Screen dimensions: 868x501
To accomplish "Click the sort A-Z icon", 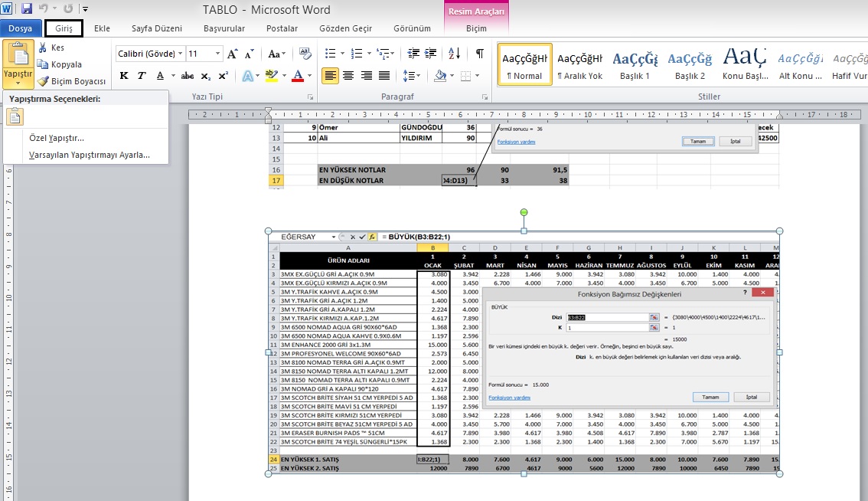I will tap(455, 53).
